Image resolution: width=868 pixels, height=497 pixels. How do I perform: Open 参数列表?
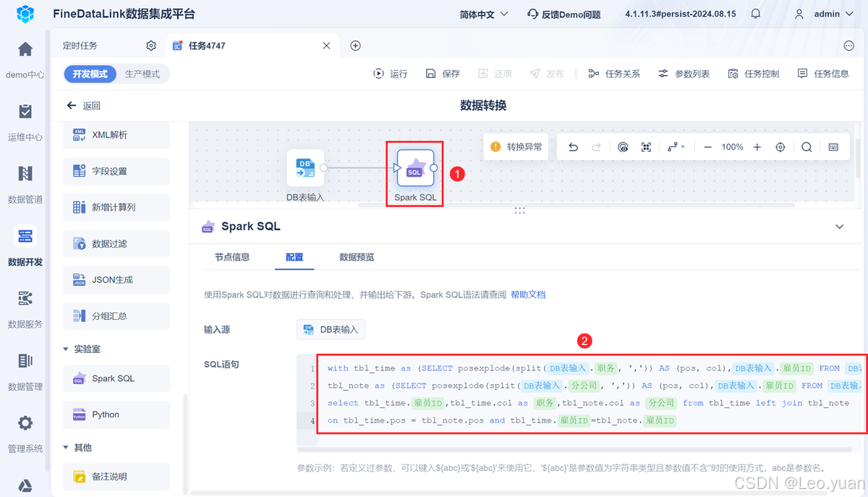pyautogui.click(x=684, y=74)
